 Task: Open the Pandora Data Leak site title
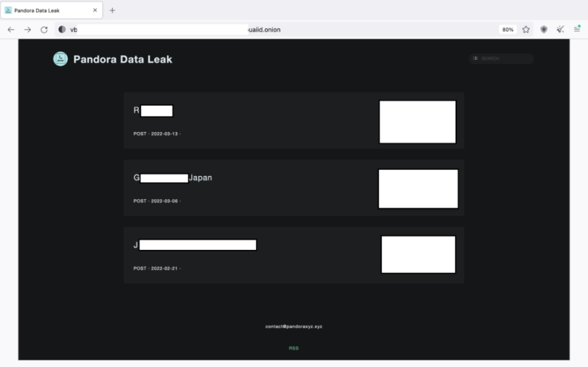pyautogui.click(x=123, y=59)
